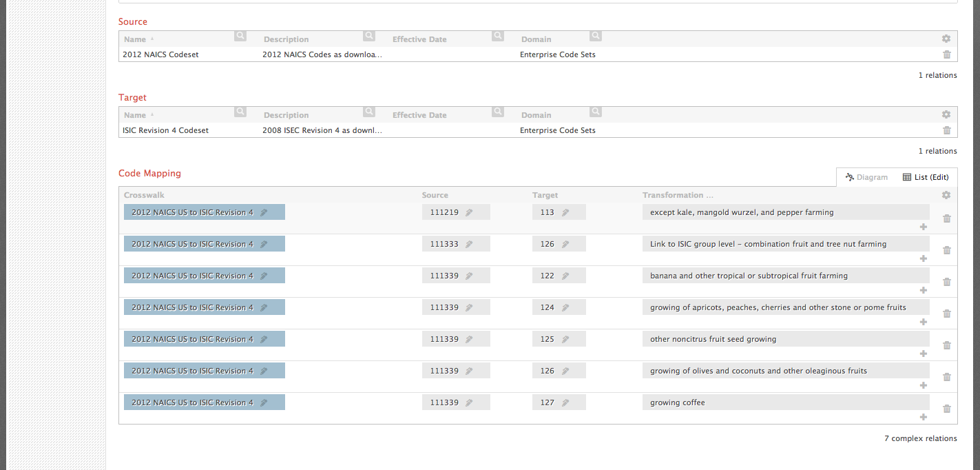Select the 2008 ISEC Revision 4 description cell
The height and width of the screenshot is (470, 980).
pyautogui.click(x=322, y=130)
